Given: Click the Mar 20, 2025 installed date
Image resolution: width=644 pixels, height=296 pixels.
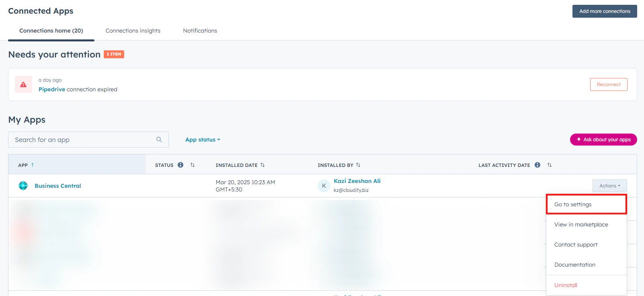Looking at the screenshot, I should pos(245,186).
